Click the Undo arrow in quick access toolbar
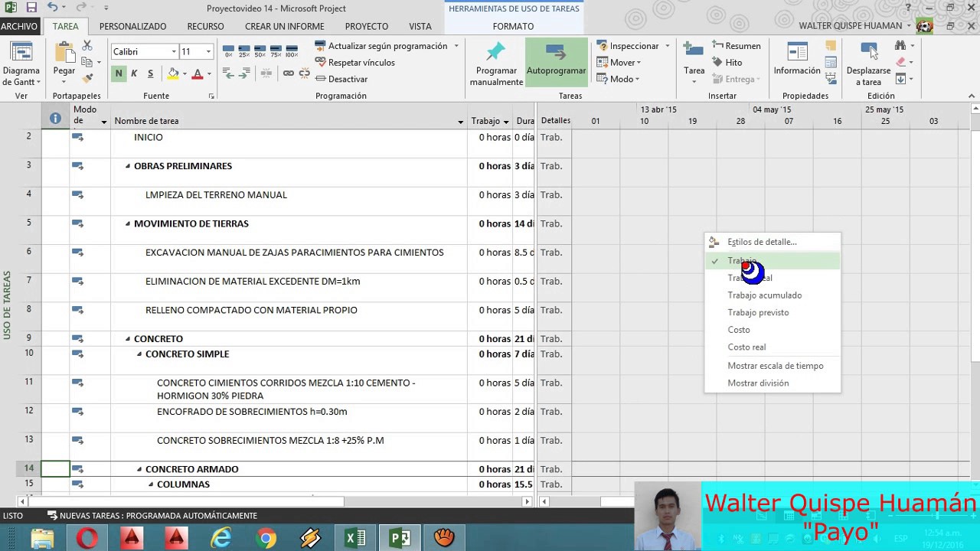Image resolution: width=980 pixels, height=551 pixels. click(x=52, y=8)
